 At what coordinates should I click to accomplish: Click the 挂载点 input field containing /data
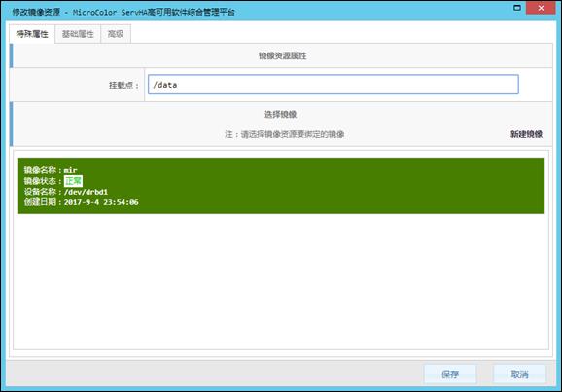point(334,85)
